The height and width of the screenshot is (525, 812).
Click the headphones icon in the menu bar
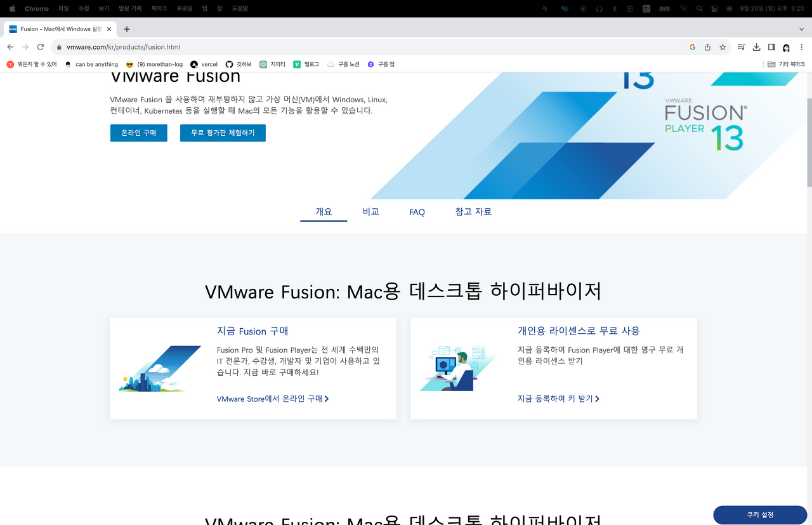coord(599,8)
